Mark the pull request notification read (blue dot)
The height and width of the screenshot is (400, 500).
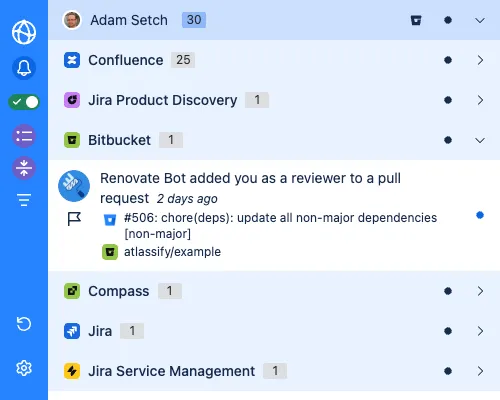point(480,215)
